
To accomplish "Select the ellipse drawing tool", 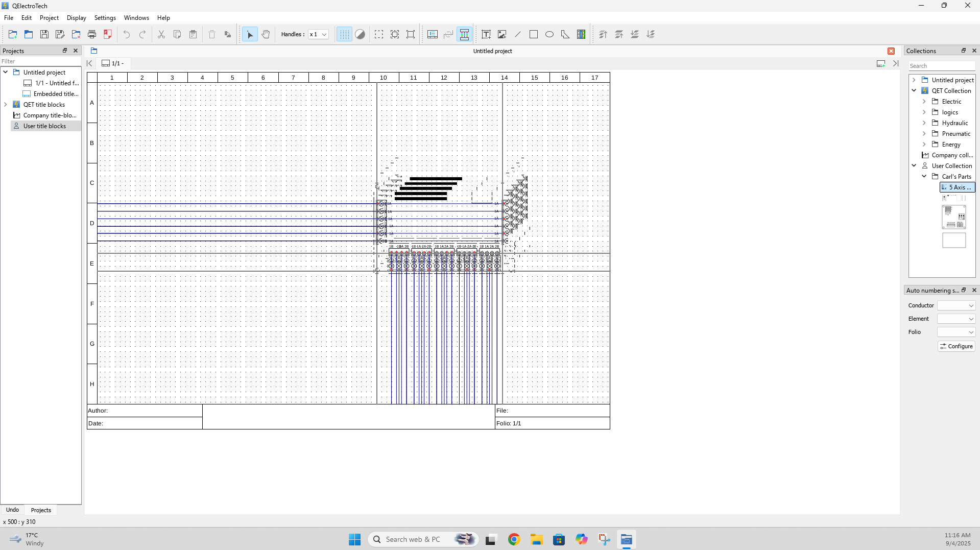I will point(549,35).
